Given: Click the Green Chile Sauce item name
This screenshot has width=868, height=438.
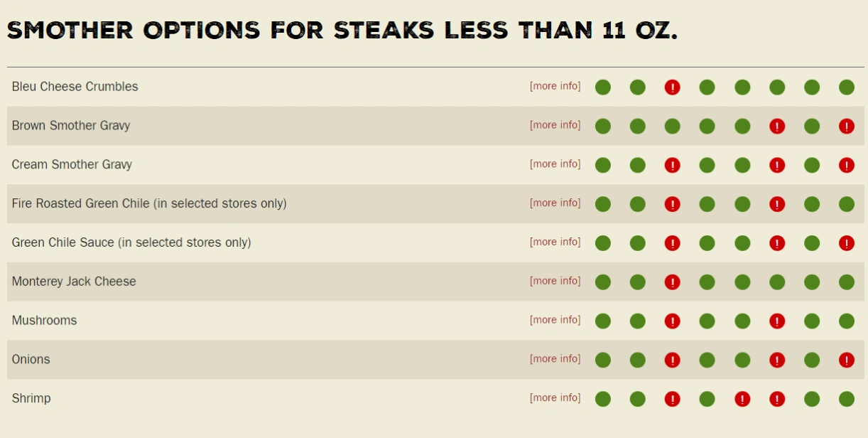Looking at the screenshot, I should pyautogui.click(x=131, y=242).
